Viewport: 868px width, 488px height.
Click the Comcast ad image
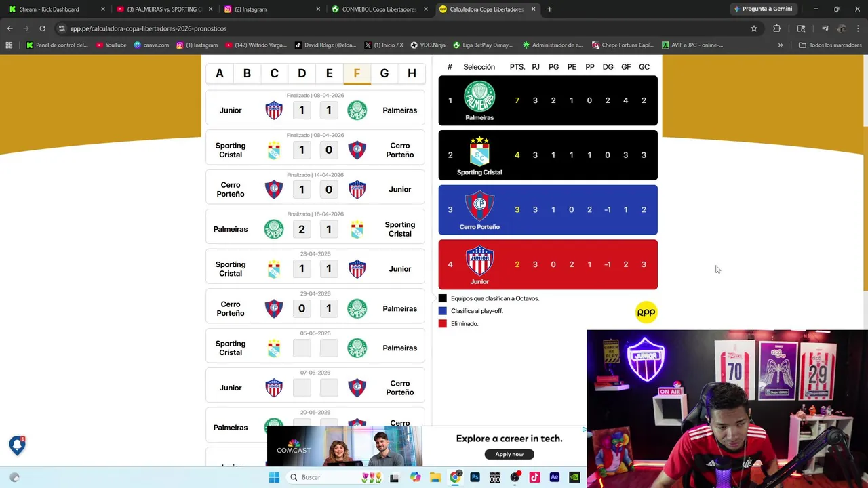click(344, 447)
